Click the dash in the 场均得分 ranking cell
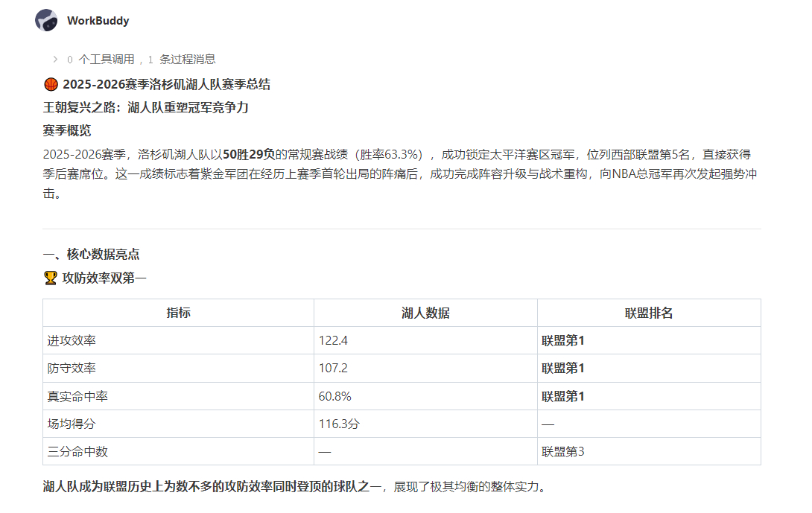 548,424
